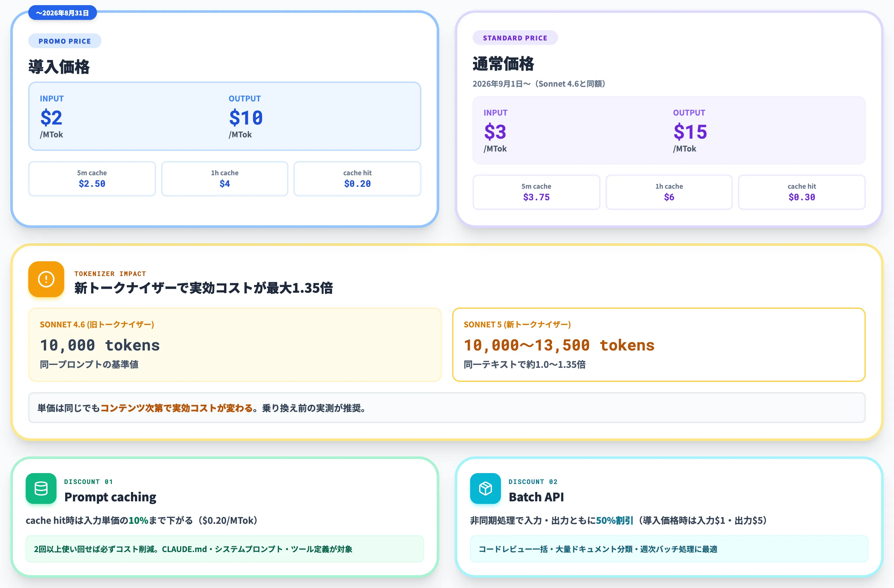The width and height of the screenshot is (894, 588).
Task: Click the highlighted コンテンツ次第で実効コストが変わる text
Action: [x=177, y=408]
